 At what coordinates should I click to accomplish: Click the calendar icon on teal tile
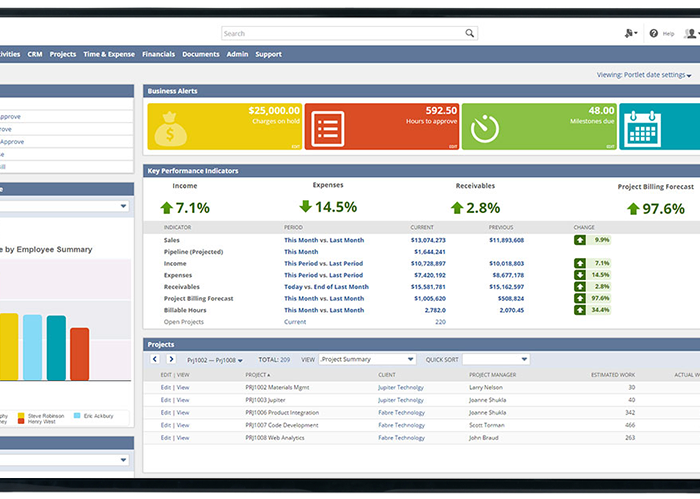tap(642, 129)
